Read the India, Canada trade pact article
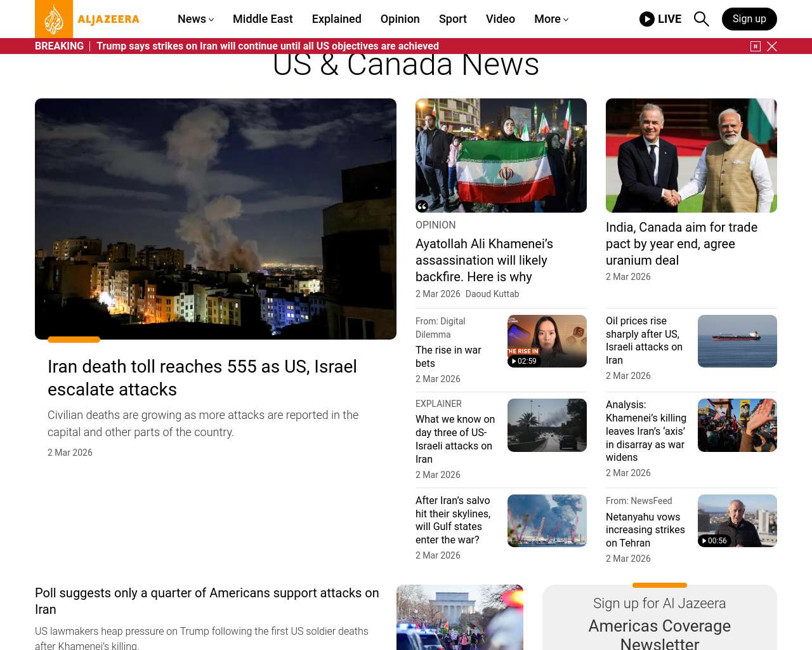Viewport: 812px width, 650px height. [681, 244]
